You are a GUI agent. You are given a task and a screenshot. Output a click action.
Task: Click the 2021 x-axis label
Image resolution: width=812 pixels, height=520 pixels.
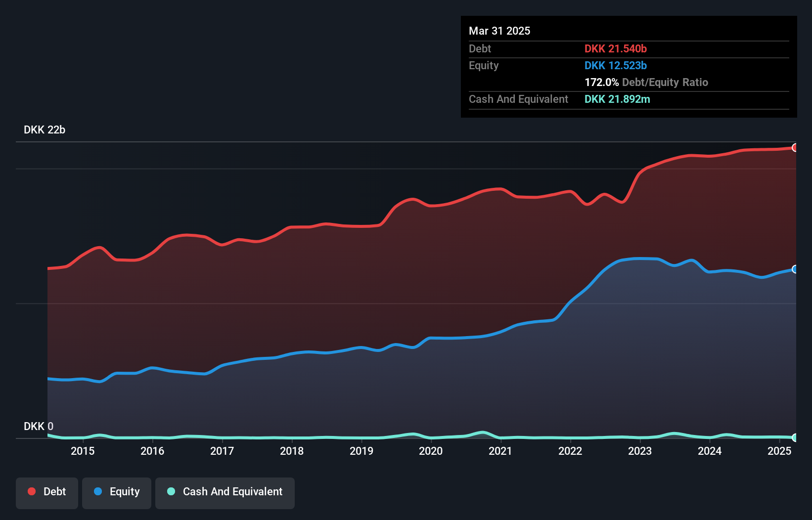click(x=500, y=451)
